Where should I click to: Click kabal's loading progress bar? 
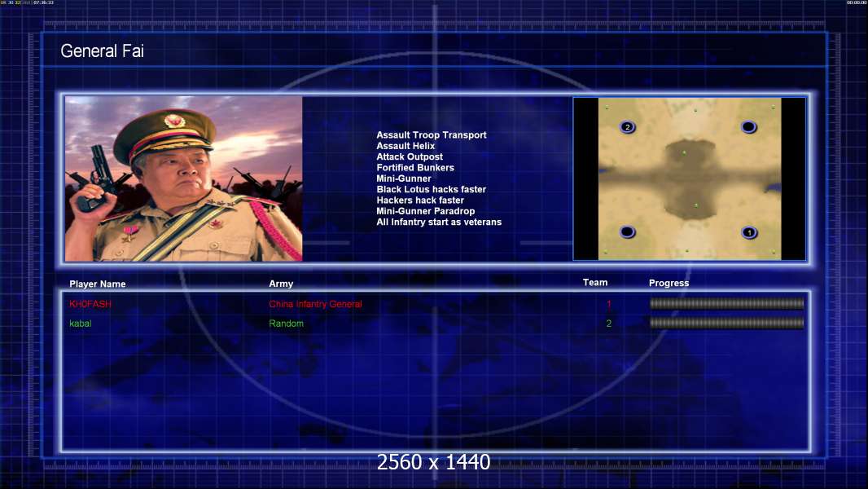pyautogui.click(x=726, y=323)
